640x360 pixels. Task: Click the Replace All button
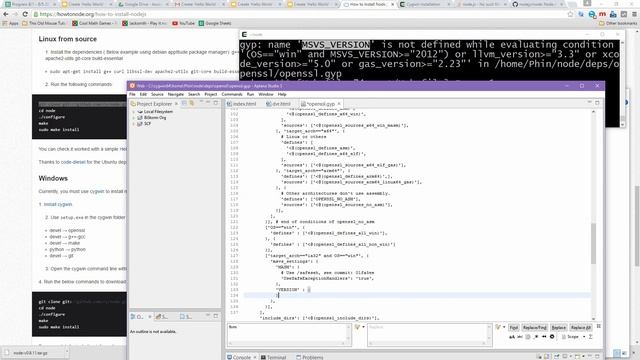click(580, 328)
